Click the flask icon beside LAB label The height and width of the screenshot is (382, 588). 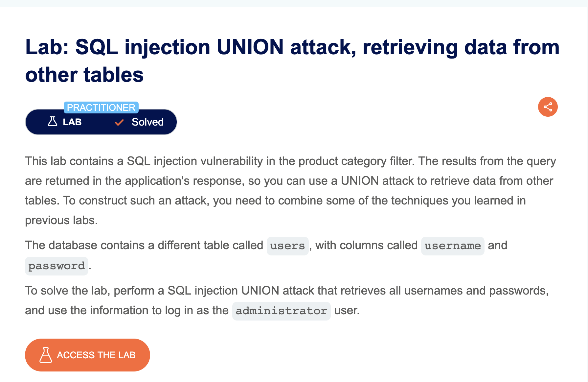(53, 122)
